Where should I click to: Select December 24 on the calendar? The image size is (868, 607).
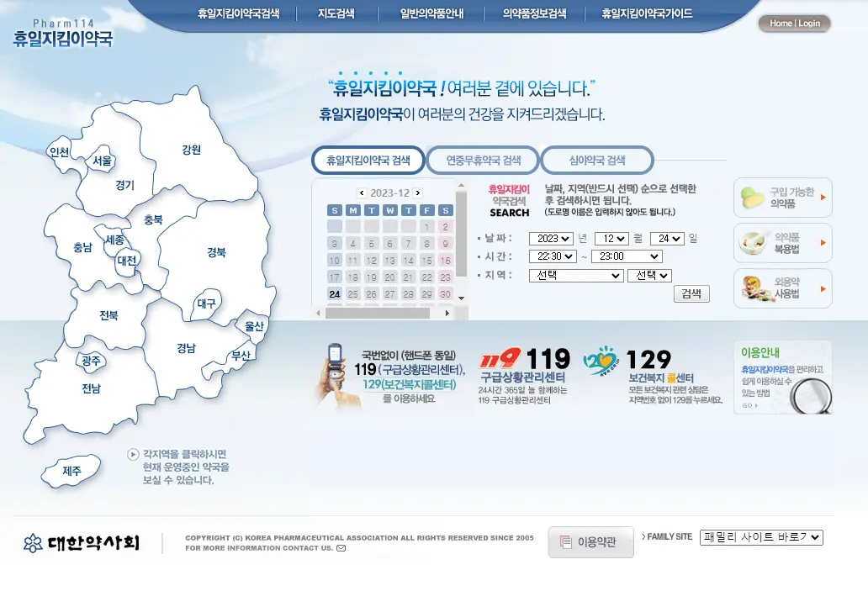pyautogui.click(x=336, y=293)
